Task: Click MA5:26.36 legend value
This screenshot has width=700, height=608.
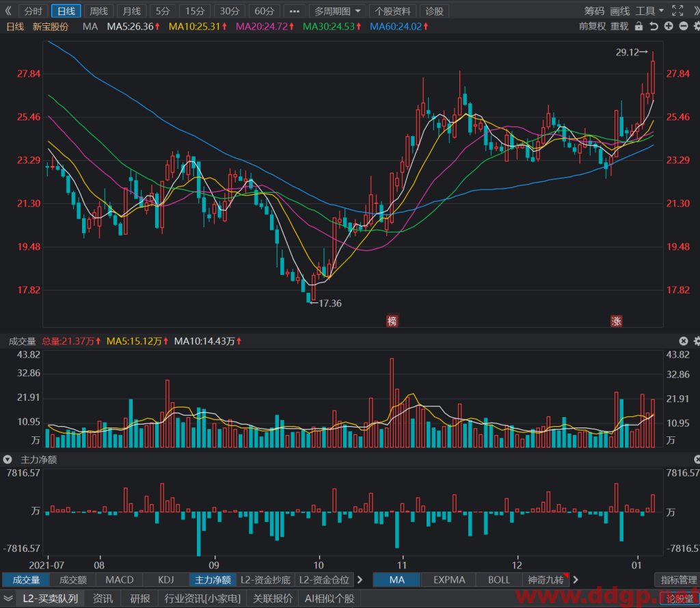Action: 133,27
